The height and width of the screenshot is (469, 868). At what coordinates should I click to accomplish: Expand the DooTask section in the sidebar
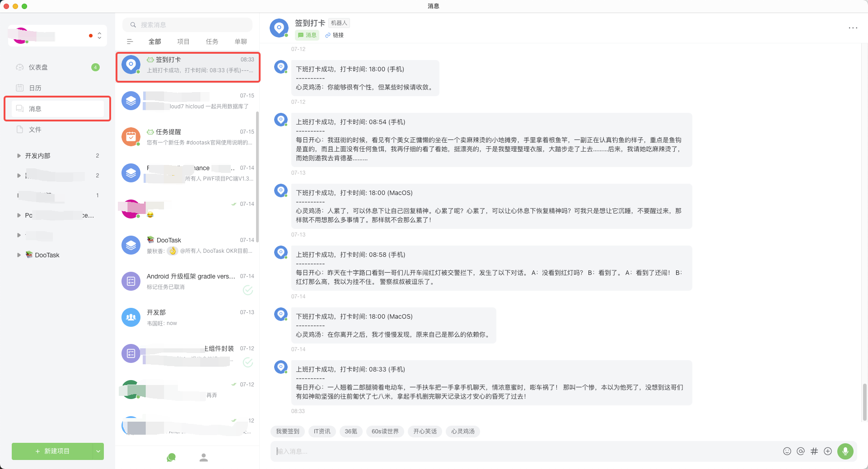[19, 255]
